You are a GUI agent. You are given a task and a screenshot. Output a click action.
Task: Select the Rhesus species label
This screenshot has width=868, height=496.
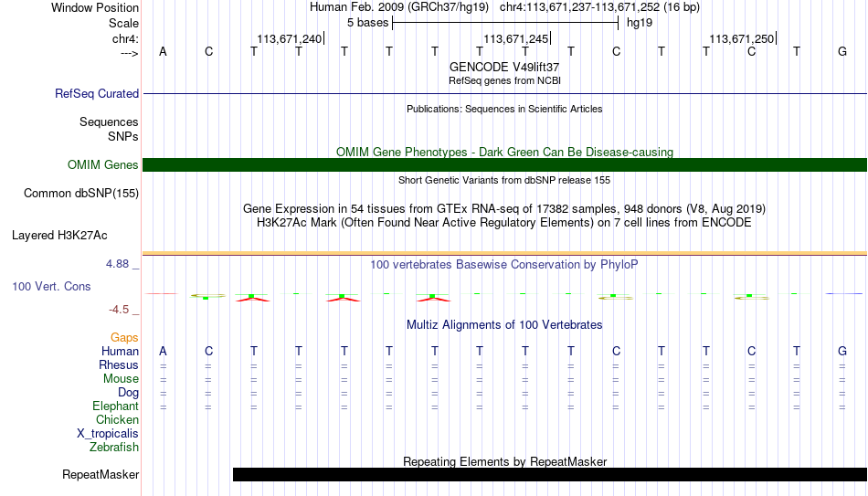click(119, 364)
